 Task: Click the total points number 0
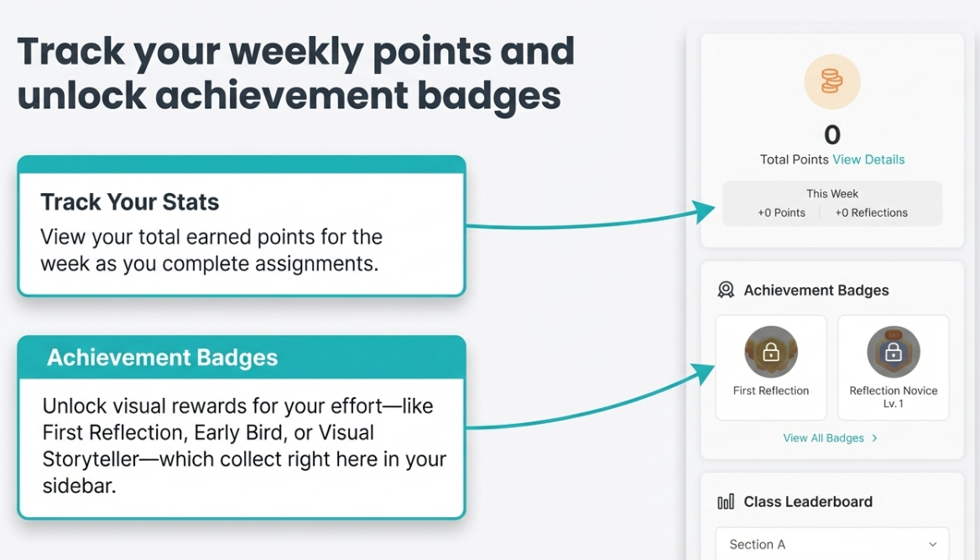(x=832, y=135)
